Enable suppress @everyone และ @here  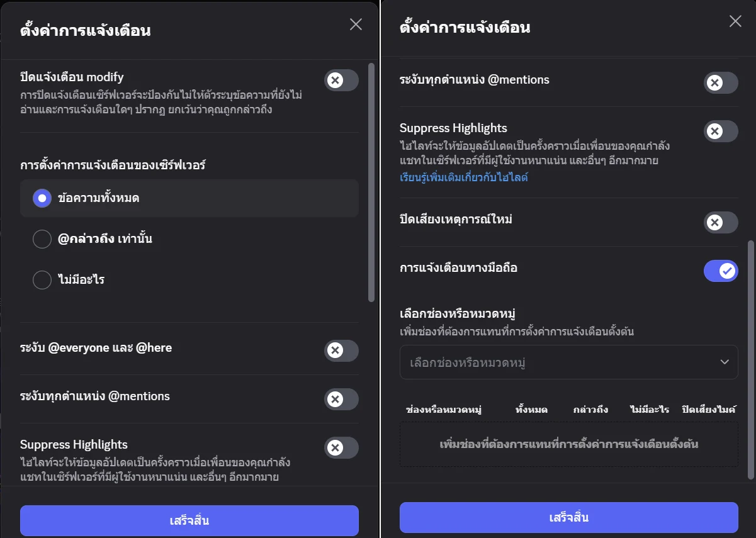tap(341, 350)
